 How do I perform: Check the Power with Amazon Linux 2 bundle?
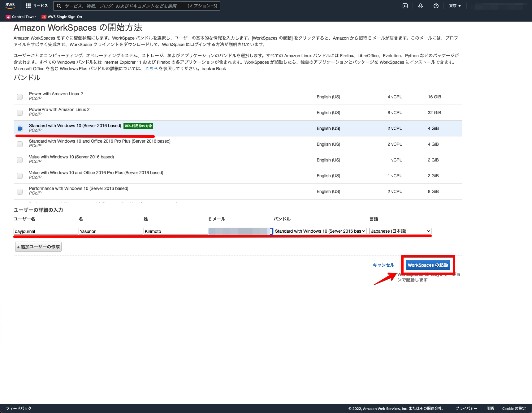pos(20,97)
